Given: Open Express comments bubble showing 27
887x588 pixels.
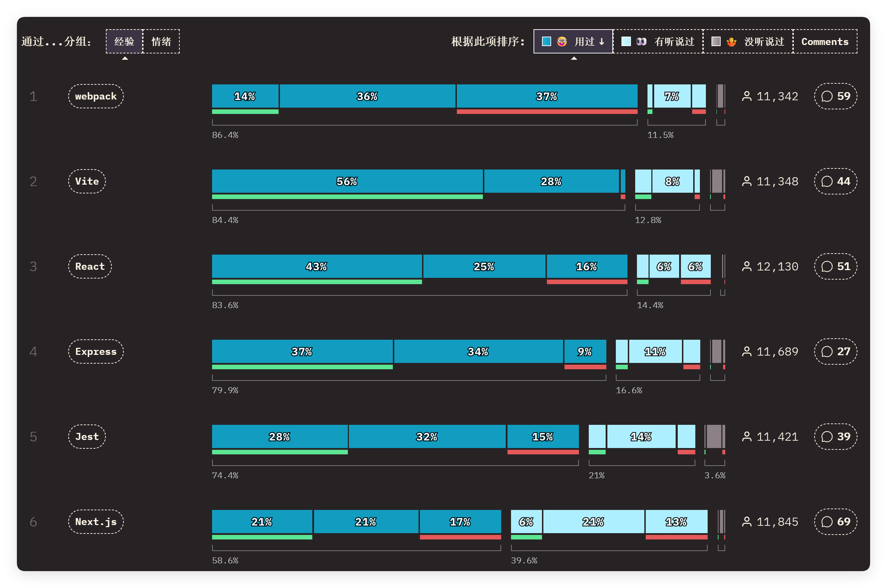Looking at the screenshot, I should (x=835, y=352).
